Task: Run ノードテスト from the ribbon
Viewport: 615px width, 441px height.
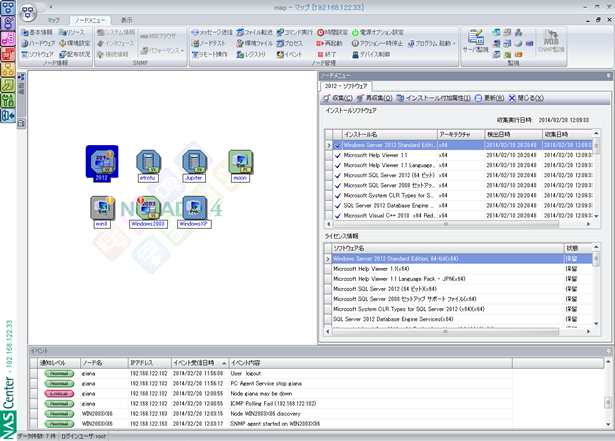Action: coord(209,43)
